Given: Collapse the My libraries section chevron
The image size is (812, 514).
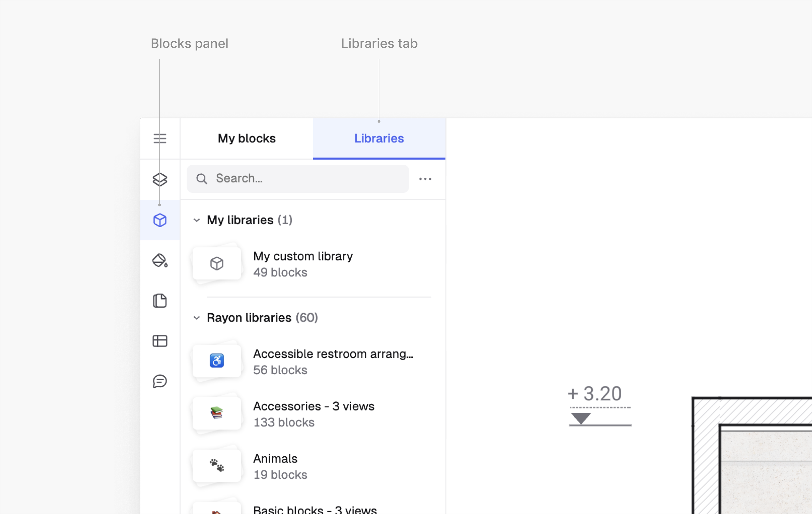Looking at the screenshot, I should 197,220.
